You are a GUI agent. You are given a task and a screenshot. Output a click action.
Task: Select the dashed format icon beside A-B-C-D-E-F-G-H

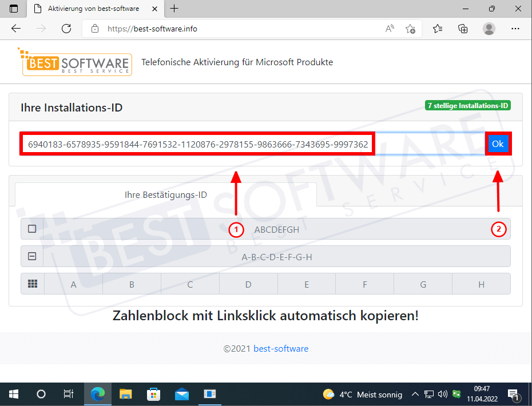coord(32,257)
